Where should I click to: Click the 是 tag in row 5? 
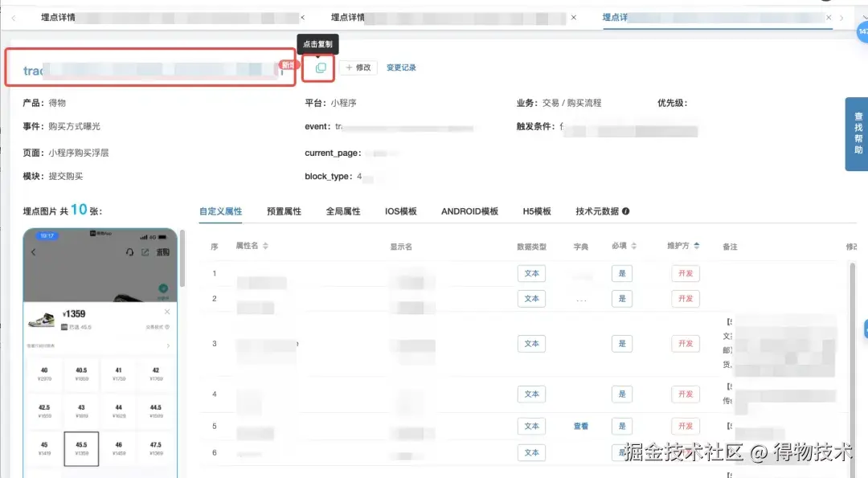coord(621,426)
